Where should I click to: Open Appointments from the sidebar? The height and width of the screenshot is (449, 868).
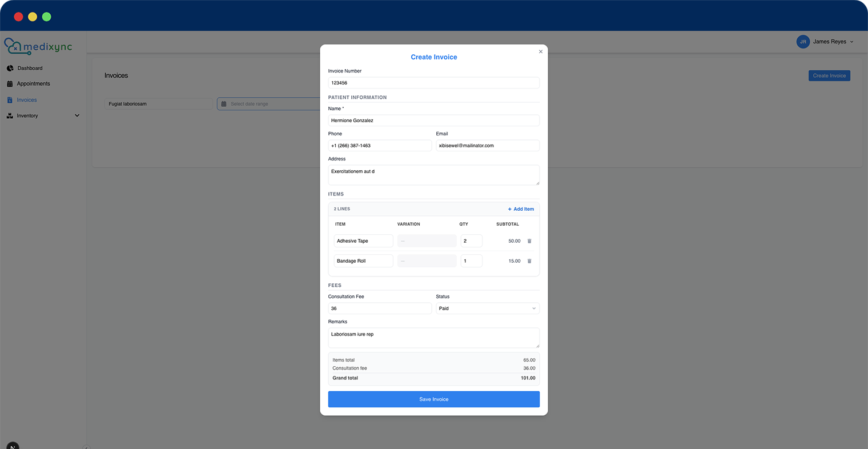pyautogui.click(x=34, y=84)
